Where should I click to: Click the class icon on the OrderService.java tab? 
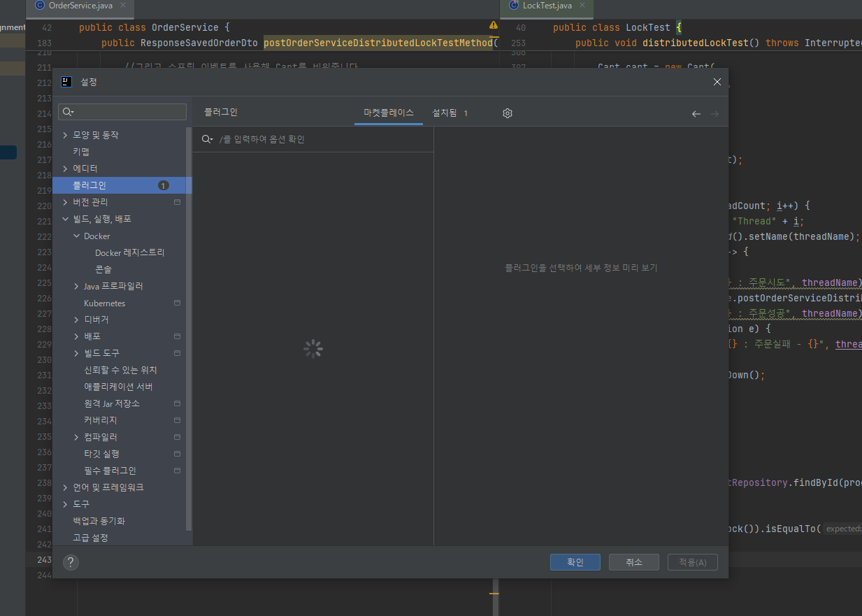click(39, 6)
